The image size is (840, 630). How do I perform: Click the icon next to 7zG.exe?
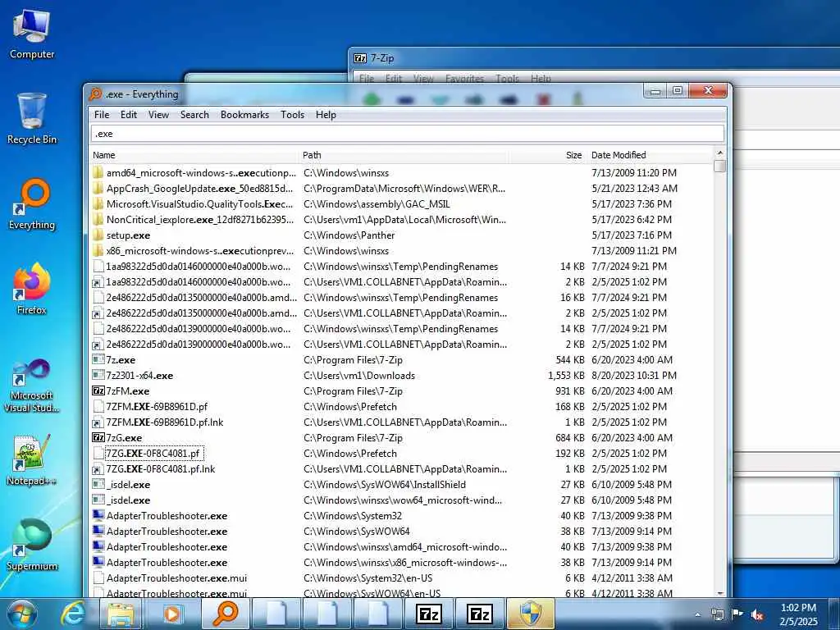[x=98, y=438]
